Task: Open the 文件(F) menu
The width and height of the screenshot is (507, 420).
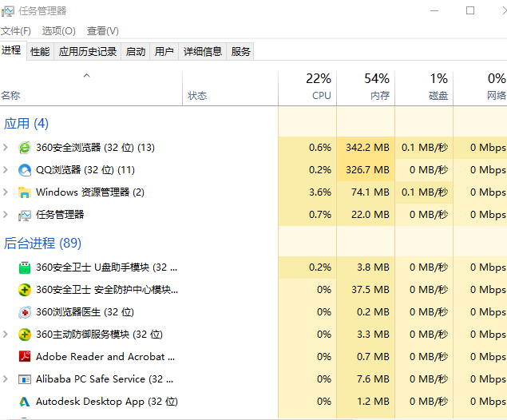Action: (x=16, y=30)
